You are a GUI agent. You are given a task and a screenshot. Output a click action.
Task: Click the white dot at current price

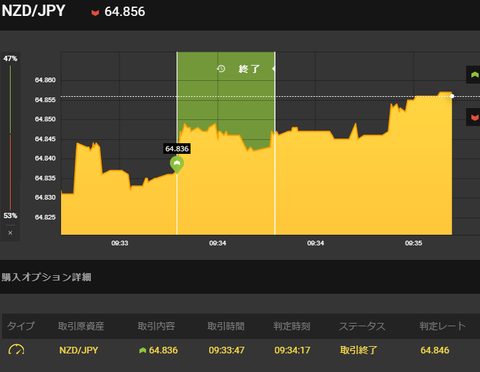[x=452, y=96]
